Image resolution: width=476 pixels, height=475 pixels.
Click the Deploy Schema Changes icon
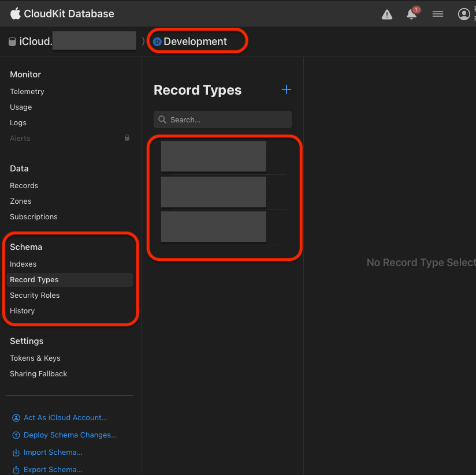16,435
